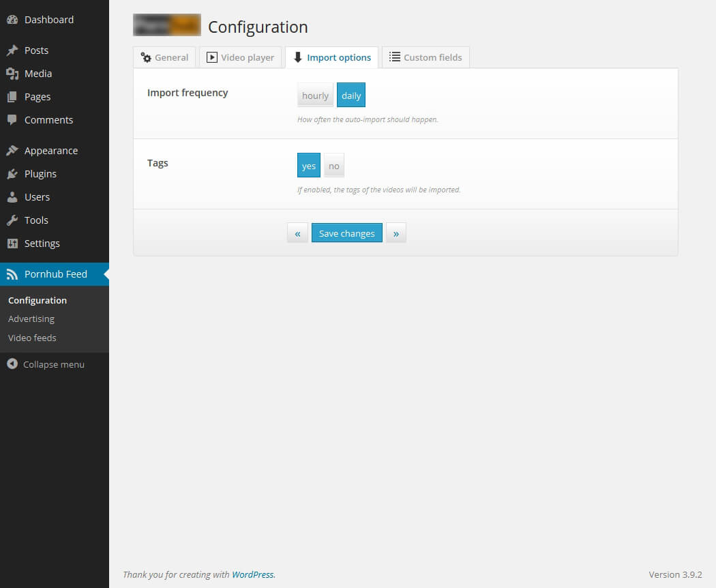The height and width of the screenshot is (588, 716).
Task: Open Users menu item
Action: click(x=55, y=197)
